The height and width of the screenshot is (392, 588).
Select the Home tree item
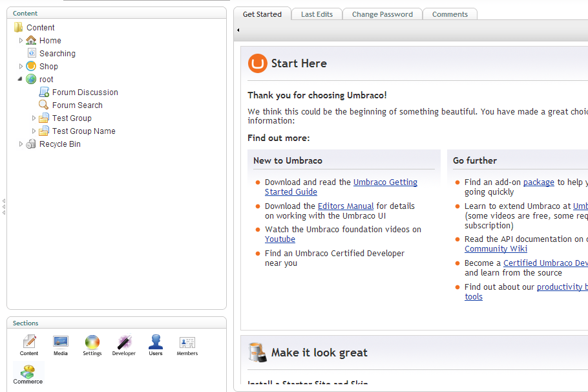pyautogui.click(x=50, y=40)
